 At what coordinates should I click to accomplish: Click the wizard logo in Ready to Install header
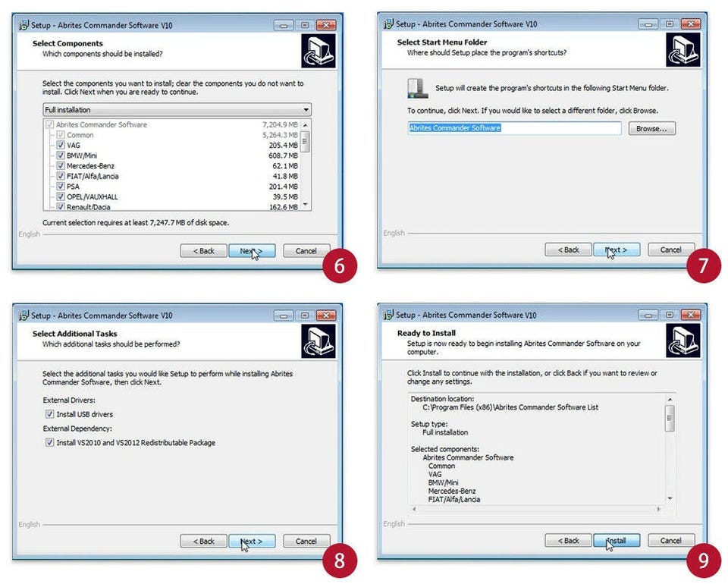tap(683, 341)
